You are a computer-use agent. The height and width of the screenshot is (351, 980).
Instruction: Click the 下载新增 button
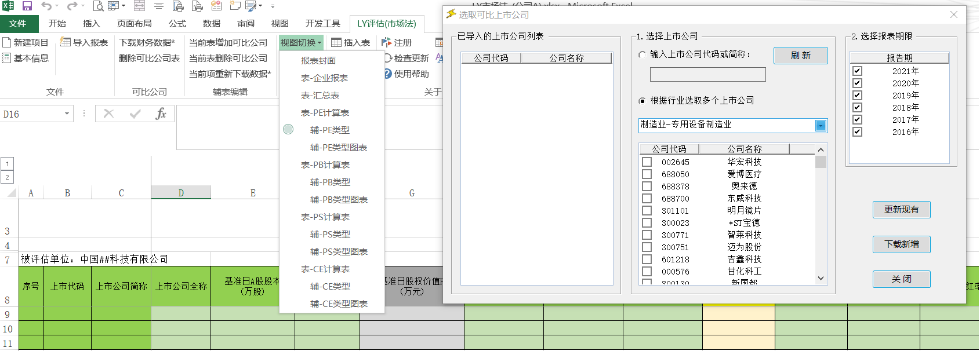pos(901,244)
